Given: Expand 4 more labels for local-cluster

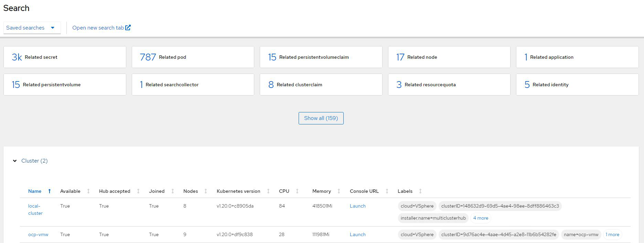Looking at the screenshot, I should click(481, 218).
